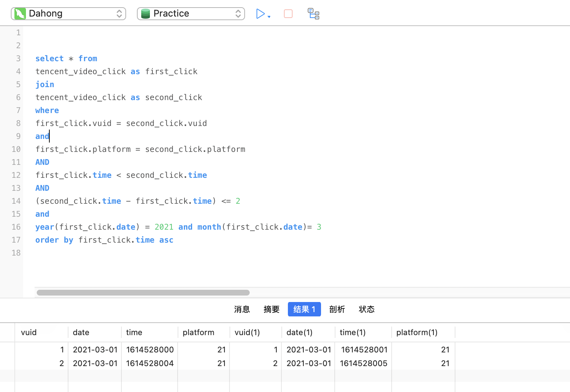Switch to the 摘要 tab
Image resolution: width=570 pixels, height=392 pixels.
point(271,309)
